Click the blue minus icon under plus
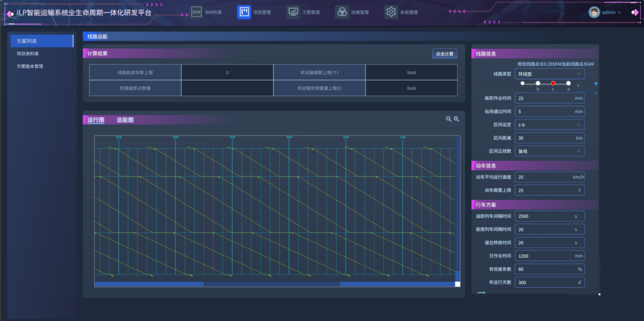 [x=596, y=93]
